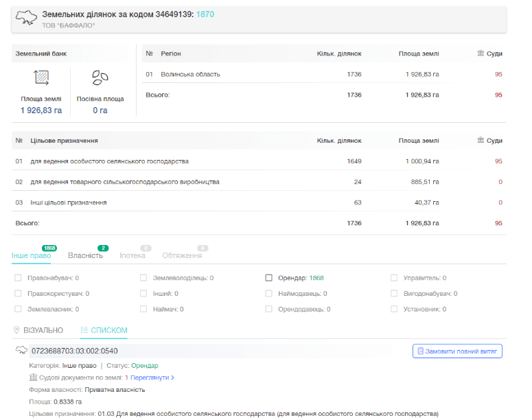Click the 95 courts value for Волинська область

[498, 74]
